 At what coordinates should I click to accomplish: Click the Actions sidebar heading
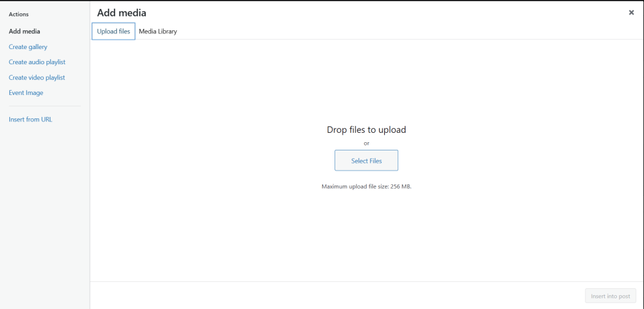[x=18, y=14]
